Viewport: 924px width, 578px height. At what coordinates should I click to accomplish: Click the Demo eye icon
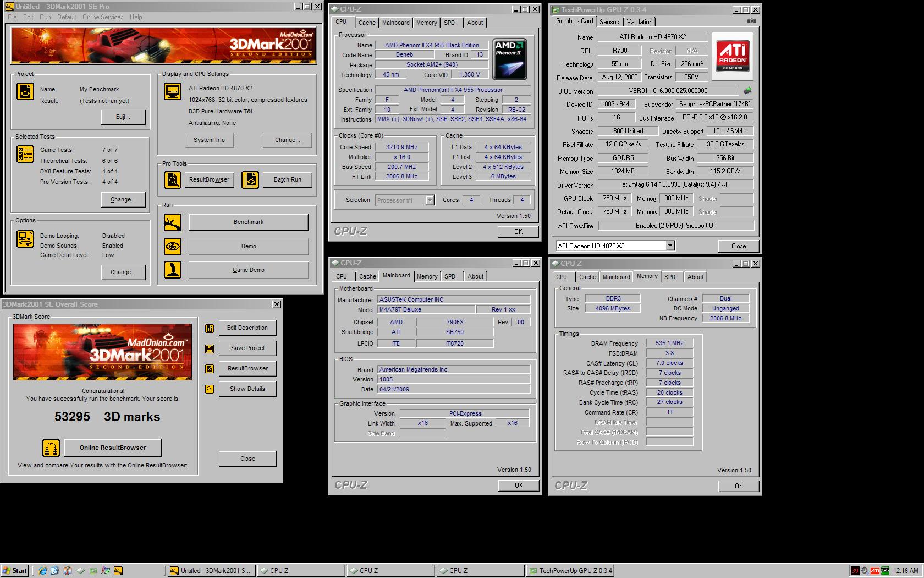click(x=173, y=246)
